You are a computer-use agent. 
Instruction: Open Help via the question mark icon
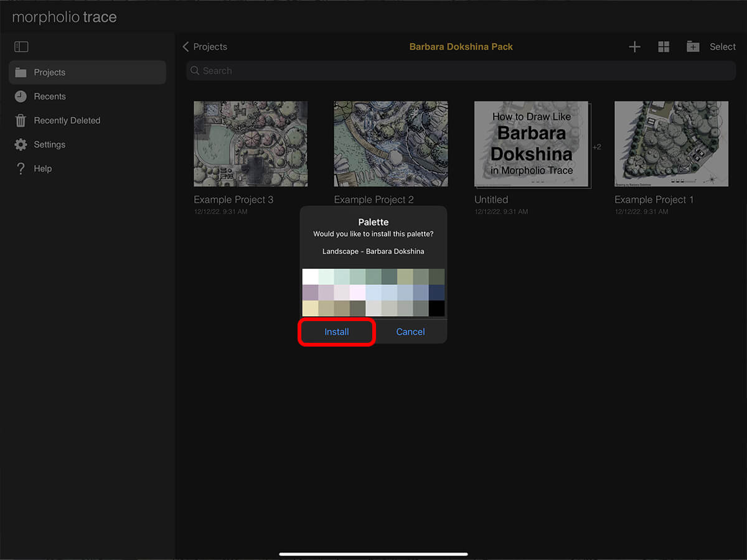21,168
